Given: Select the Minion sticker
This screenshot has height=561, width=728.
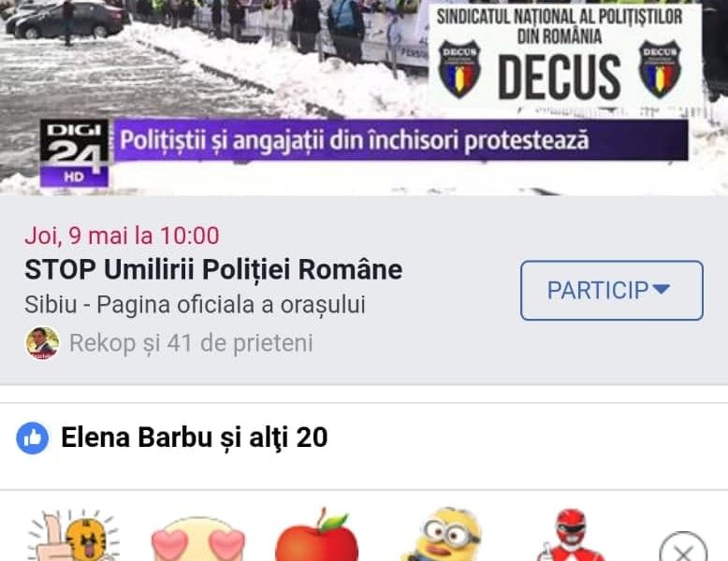Looking at the screenshot, I should click(442, 535).
